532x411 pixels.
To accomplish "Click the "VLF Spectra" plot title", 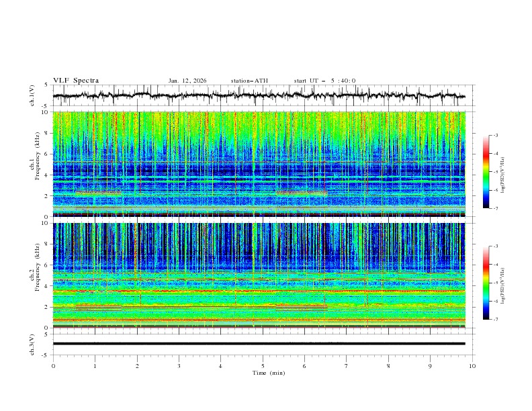I will (x=76, y=81).
